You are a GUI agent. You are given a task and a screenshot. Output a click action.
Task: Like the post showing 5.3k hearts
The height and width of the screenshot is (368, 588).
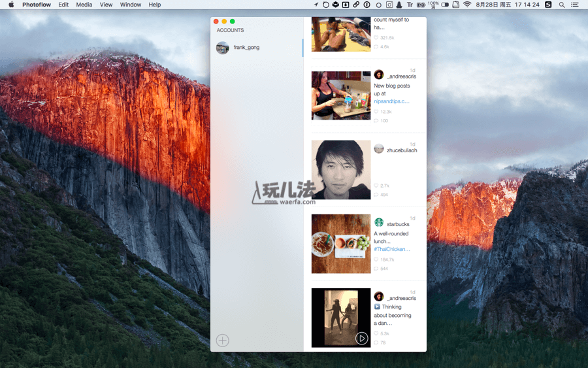click(376, 333)
